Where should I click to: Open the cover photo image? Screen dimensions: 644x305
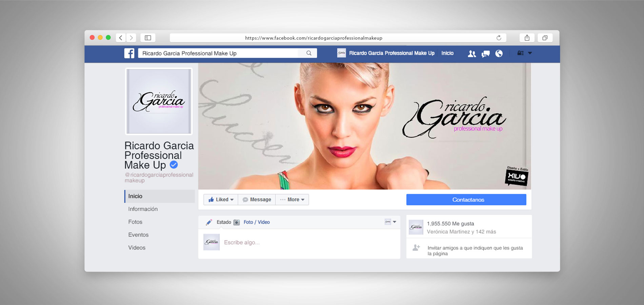pos(364,126)
